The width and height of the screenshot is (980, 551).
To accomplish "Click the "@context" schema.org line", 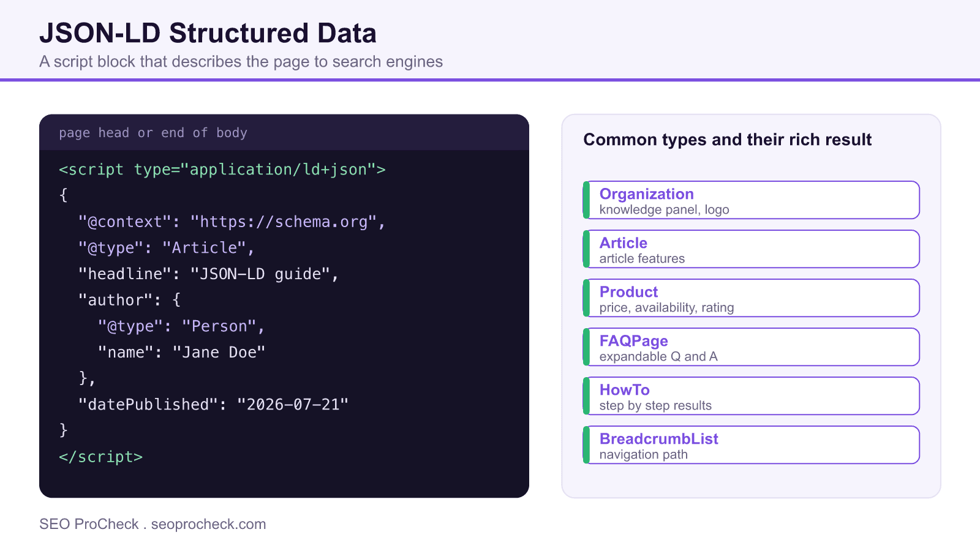I will [232, 222].
